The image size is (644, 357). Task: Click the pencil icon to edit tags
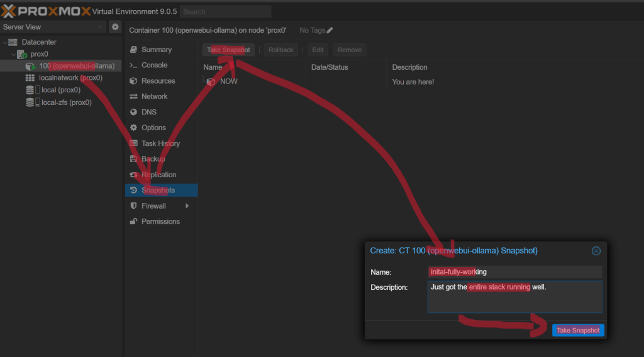click(x=330, y=30)
